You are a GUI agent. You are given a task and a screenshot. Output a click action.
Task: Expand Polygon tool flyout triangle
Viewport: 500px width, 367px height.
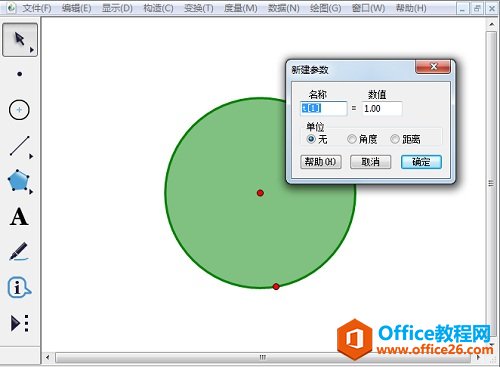pos(31,192)
